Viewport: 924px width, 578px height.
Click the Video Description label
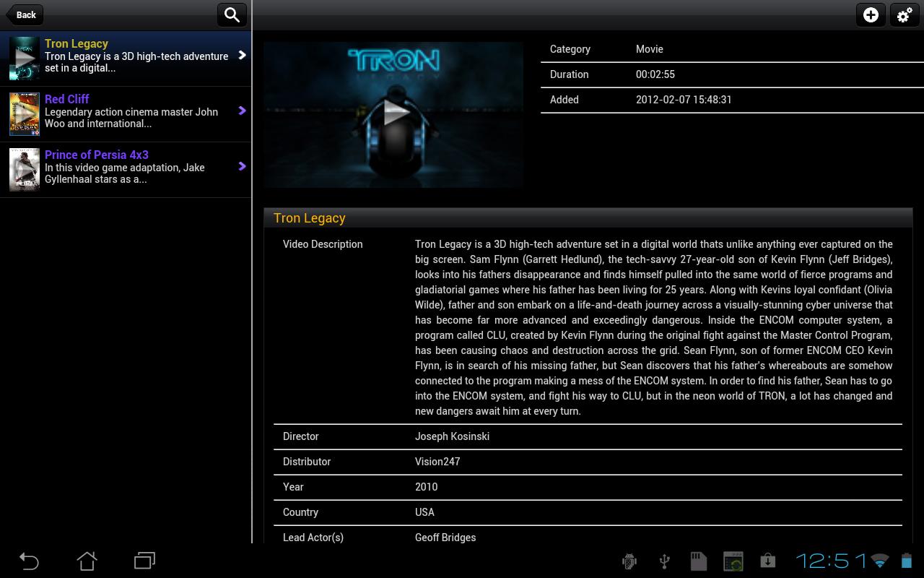(x=323, y=244)
